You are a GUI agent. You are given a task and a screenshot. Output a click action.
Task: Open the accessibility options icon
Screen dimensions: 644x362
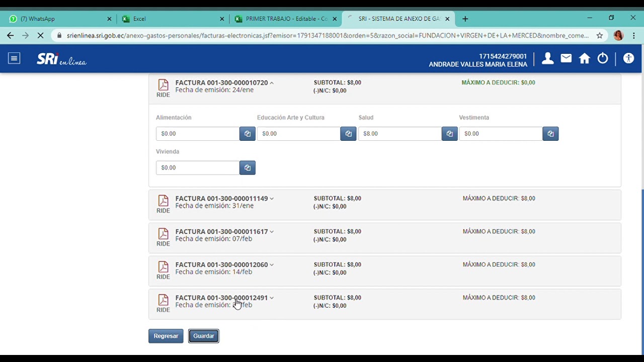pyautogui.click(x=628, y=58)
